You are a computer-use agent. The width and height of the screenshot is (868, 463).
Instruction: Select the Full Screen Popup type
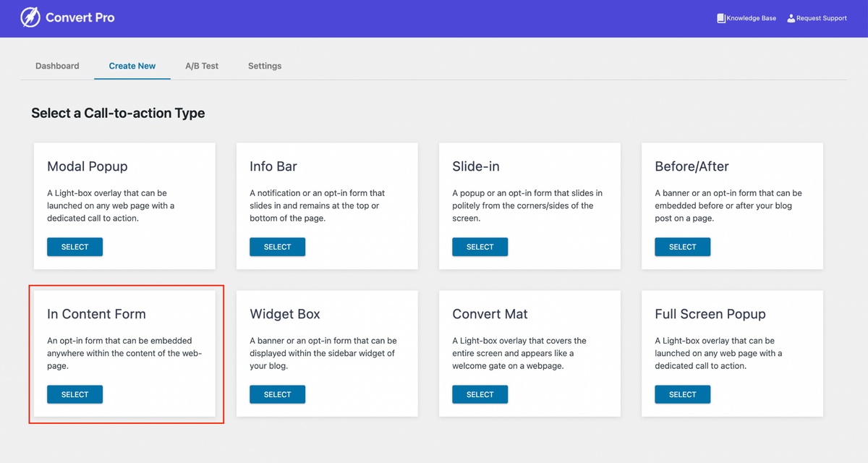682,394
